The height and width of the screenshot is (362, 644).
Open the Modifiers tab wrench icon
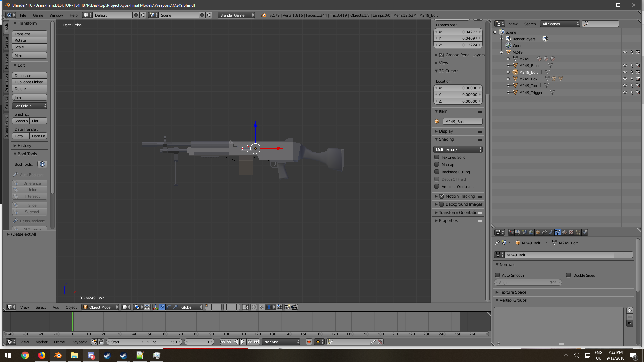pos(551,232)
